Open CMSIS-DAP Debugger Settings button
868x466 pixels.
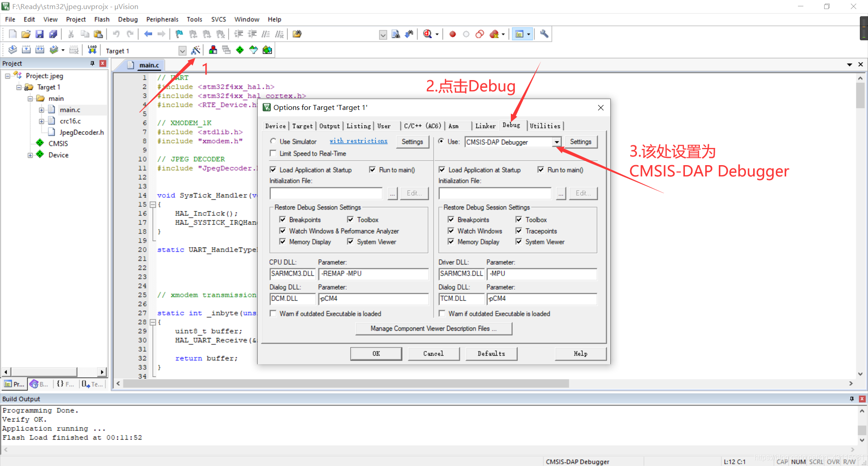tap(580, 142)
